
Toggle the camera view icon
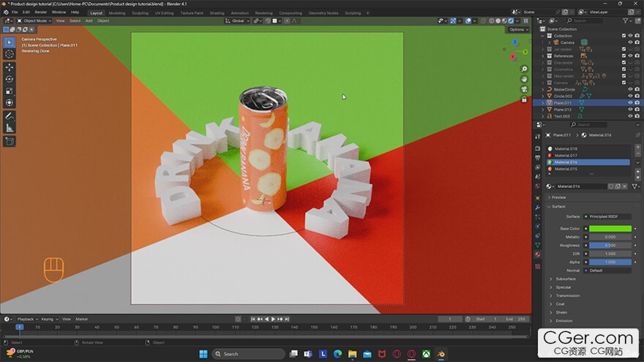(x=524, y=89)
